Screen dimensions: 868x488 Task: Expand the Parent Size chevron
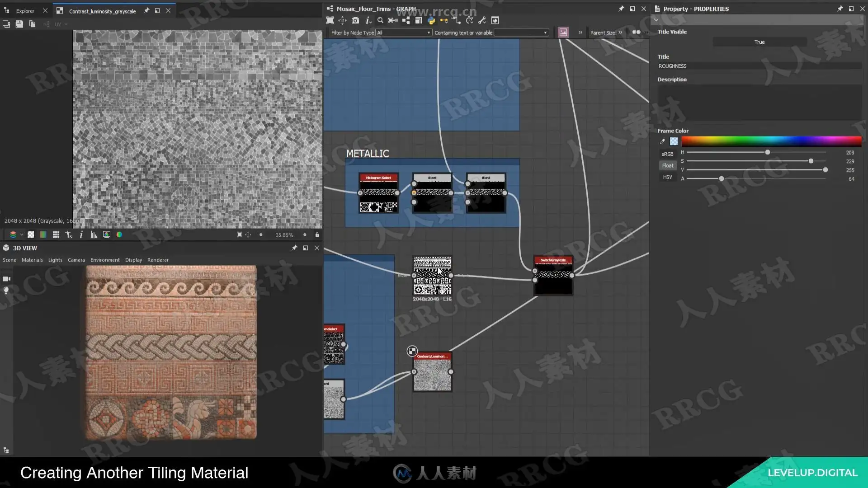point(620,32)
